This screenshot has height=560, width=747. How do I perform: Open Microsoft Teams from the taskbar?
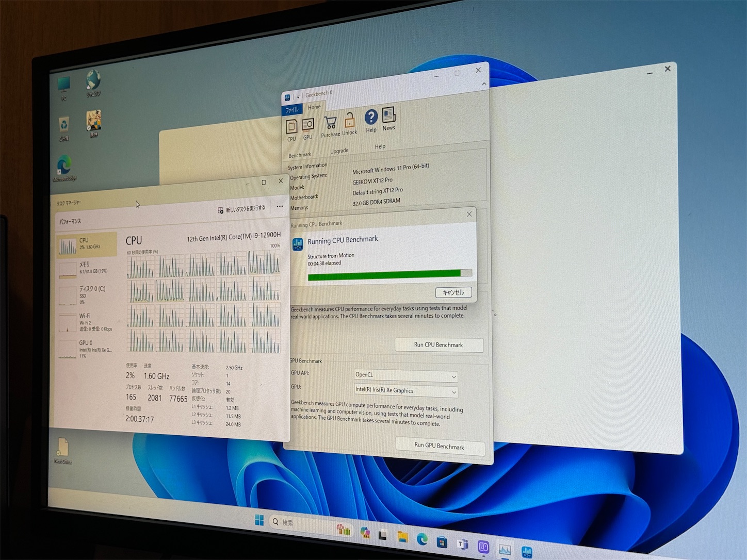pos(462,545)
